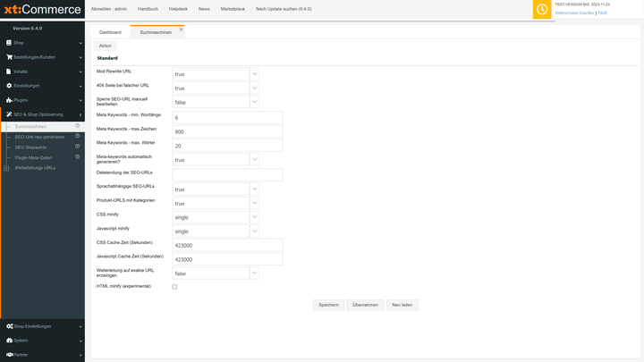644x362 pixels.
Task: Open Sprachabhängige SEO-URLs dropdown
Action: point(254,189)
